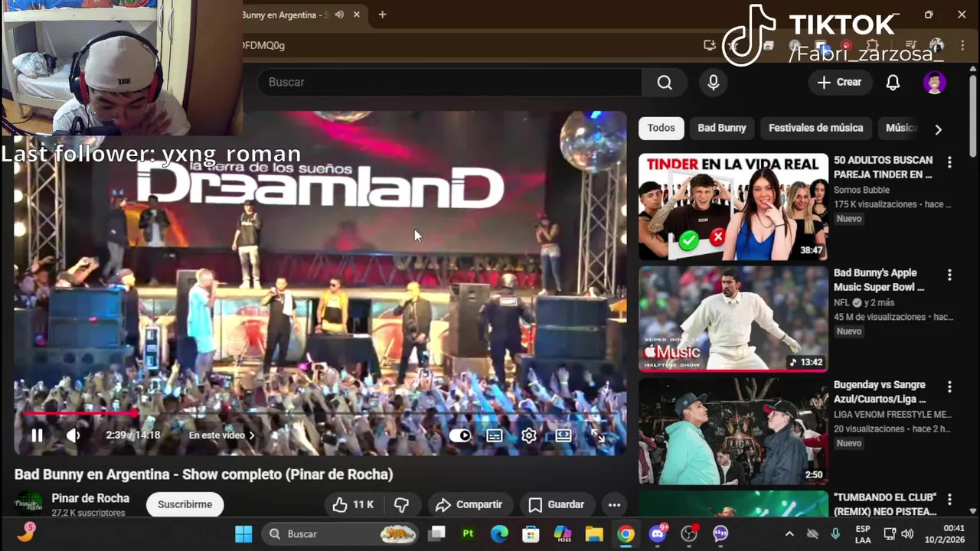Open '50 ADULTOS BUSCAN PAREJA TINDER' title
The width and height of the screenshot is (980, 551).
point(883,167)
